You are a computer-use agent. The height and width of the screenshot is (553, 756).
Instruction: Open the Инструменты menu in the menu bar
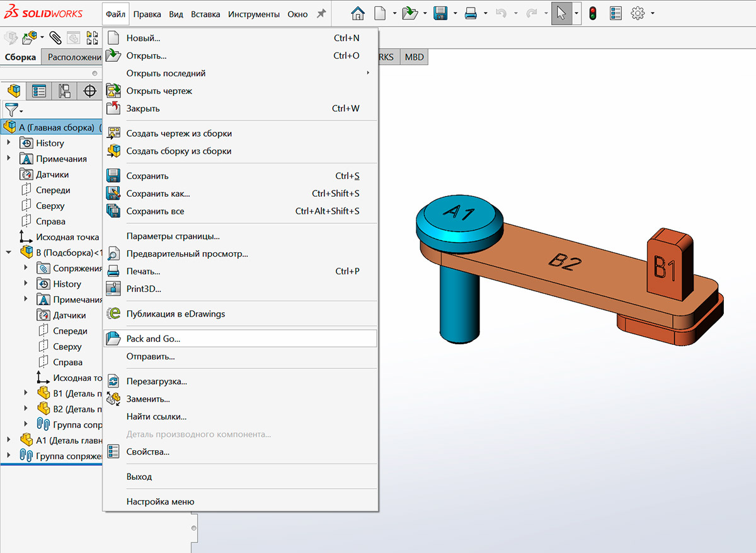[254, 14]
